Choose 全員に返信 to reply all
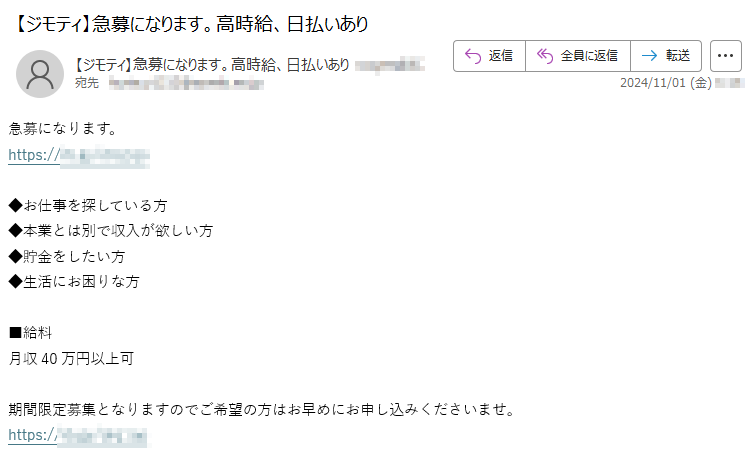This screenshot has width=746, height=451. click(x=578, y=56)
